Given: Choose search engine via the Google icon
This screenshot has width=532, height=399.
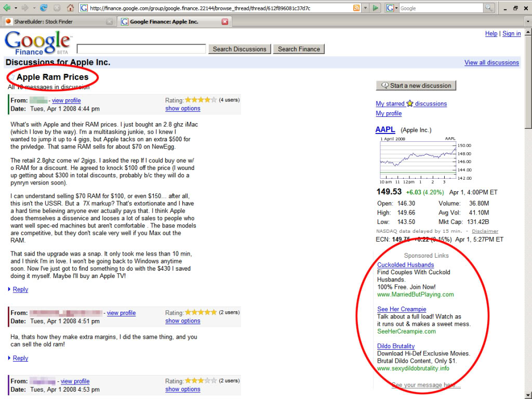Looking at the screenshot, I should [x=392, y=8].
